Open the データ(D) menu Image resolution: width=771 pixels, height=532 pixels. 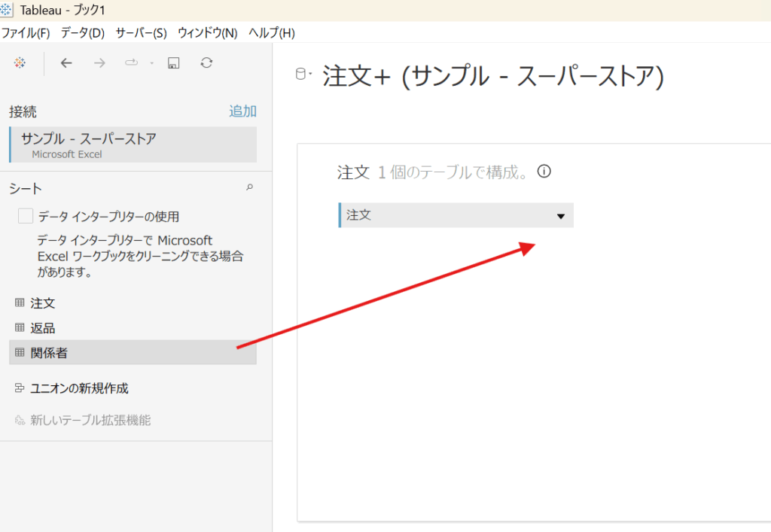82,33
